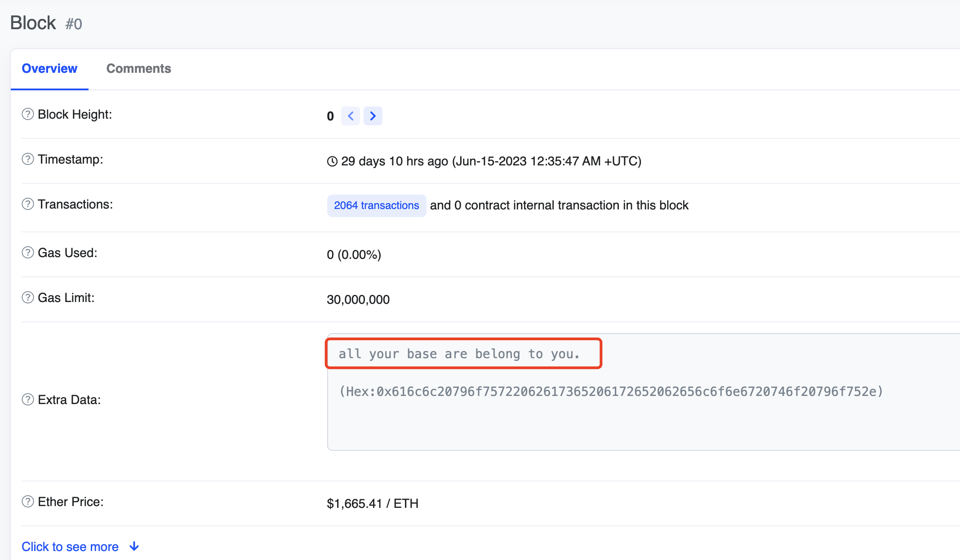Click the 'Timestamp:' label
Screen dimensions: 960x560
click(x=71, y=159)
